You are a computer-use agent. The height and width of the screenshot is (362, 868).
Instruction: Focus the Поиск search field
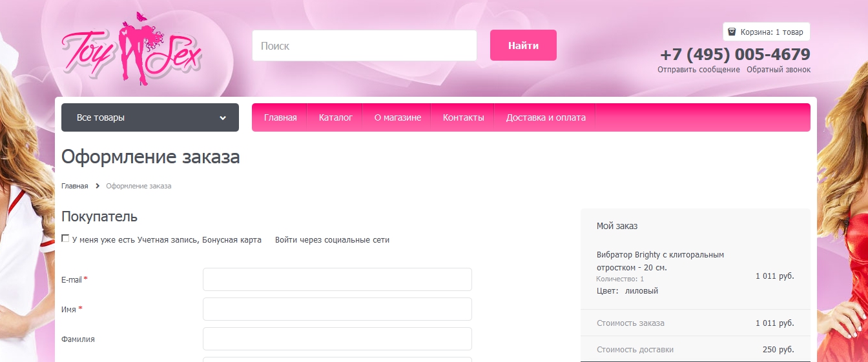tap(364, 46)
